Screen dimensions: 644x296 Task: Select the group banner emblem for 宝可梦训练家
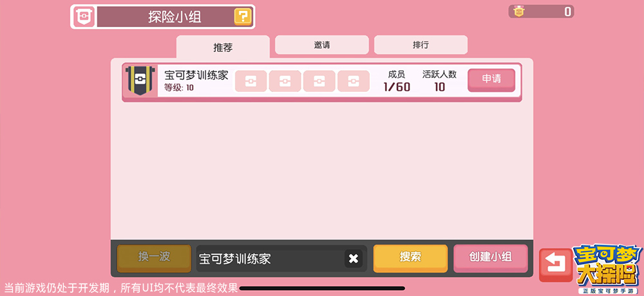pos(140,81)
